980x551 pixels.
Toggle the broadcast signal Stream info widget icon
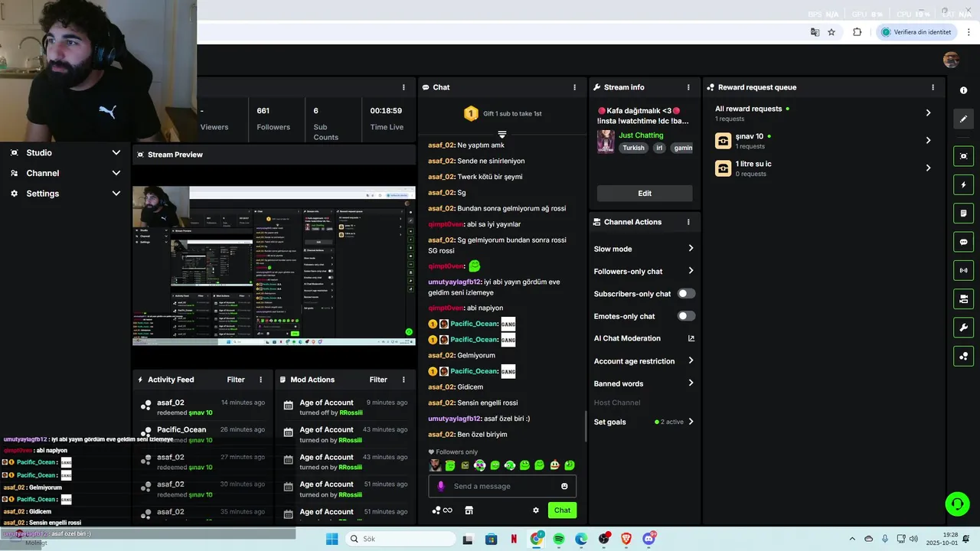tap(963, 270)
